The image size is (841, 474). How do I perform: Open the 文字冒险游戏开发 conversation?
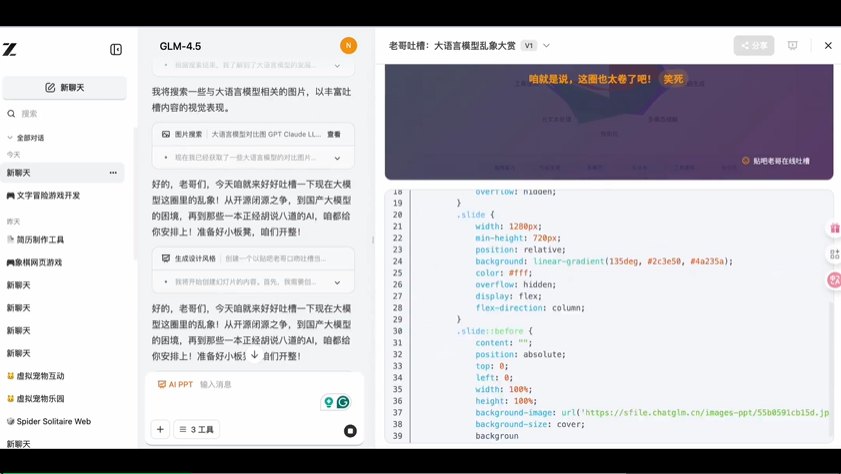coord(43,195)
